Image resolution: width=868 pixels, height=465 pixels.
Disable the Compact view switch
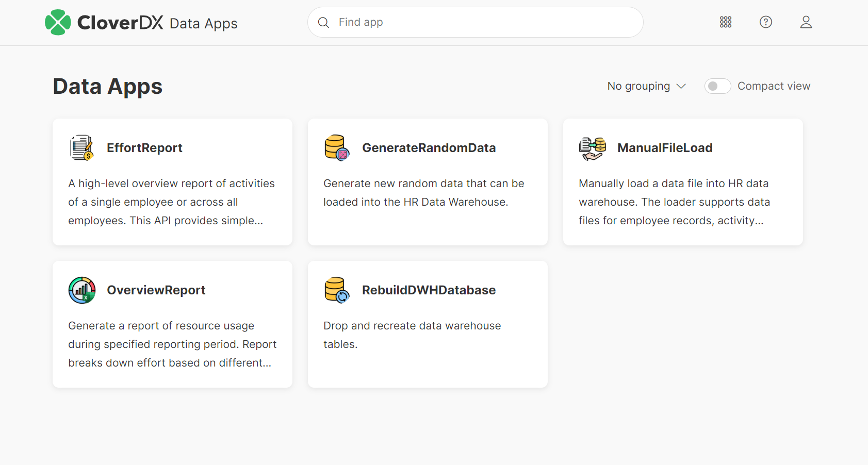pyautogui.click(x=717, y=86)
